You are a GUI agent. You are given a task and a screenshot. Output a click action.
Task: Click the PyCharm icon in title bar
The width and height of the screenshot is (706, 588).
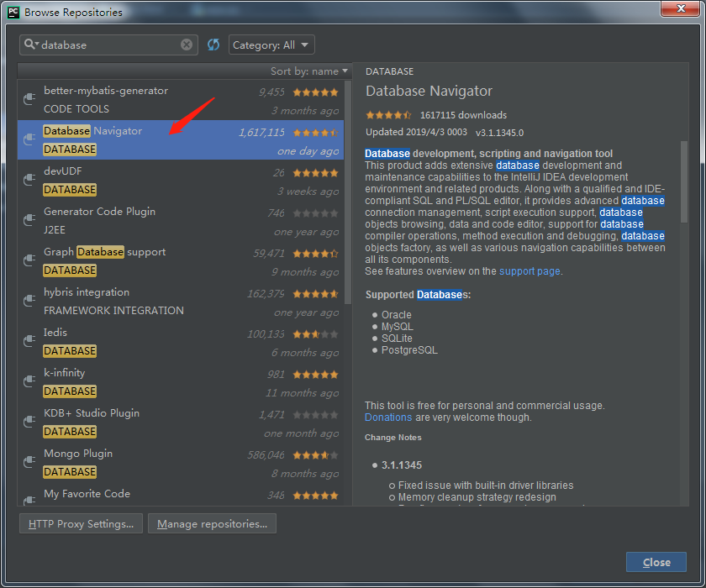13,12
